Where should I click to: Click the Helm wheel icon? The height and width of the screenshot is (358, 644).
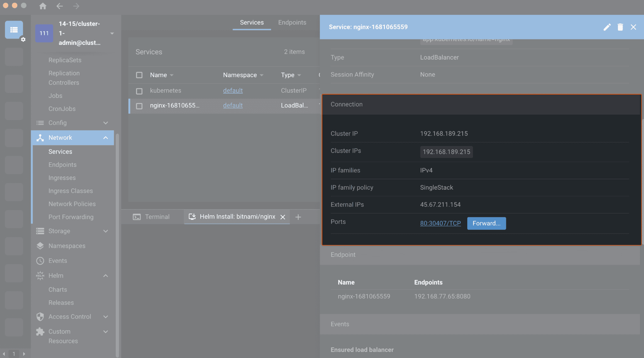tap(40, 276)
